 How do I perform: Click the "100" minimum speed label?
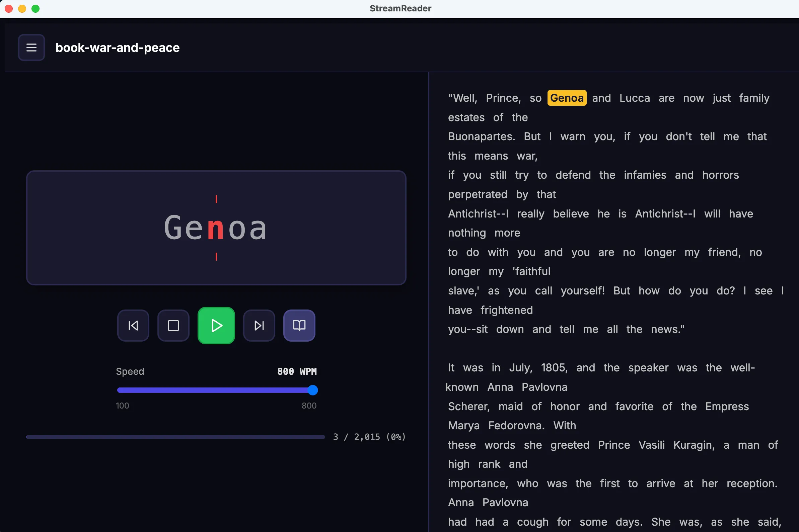122,406
